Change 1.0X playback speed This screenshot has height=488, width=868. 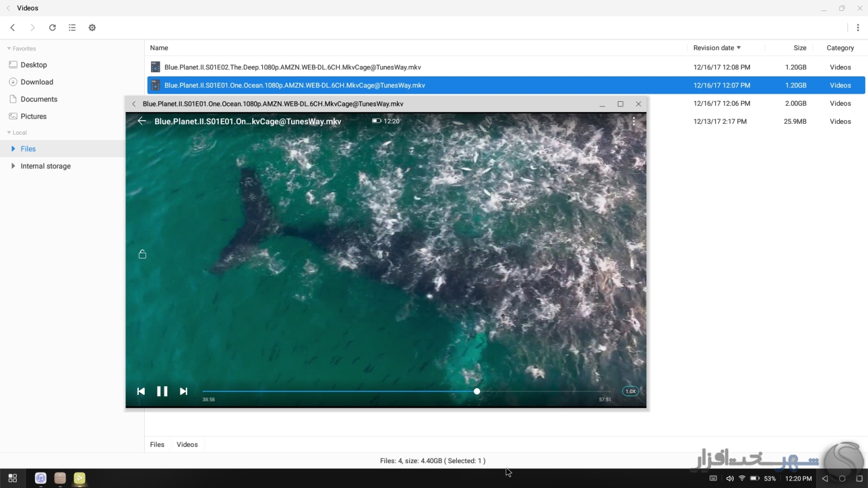click(x=630, y=391)
